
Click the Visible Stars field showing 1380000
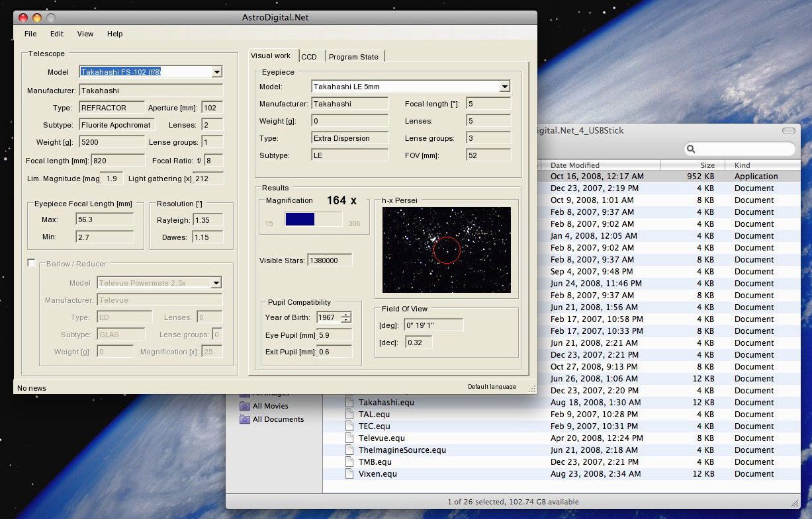tap(330, 260)
